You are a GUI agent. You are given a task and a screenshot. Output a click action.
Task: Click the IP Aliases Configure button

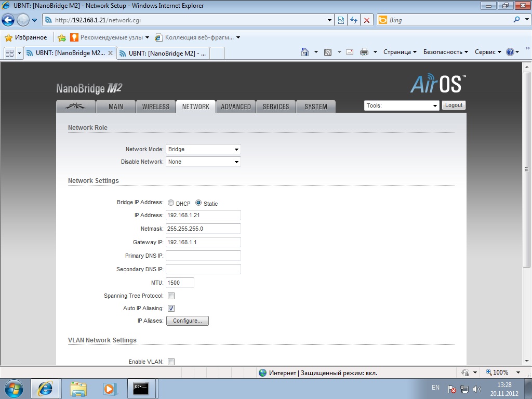[187, 321]
